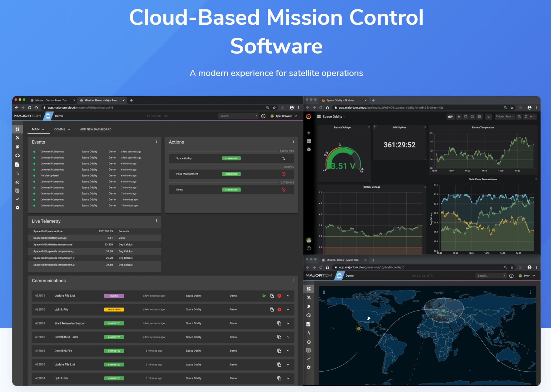The width and height of the screenshot is (551, 392).
Task: Switch to first Mission: Demo browser tab
Action: pyautogui.click(x=51, y=100)
